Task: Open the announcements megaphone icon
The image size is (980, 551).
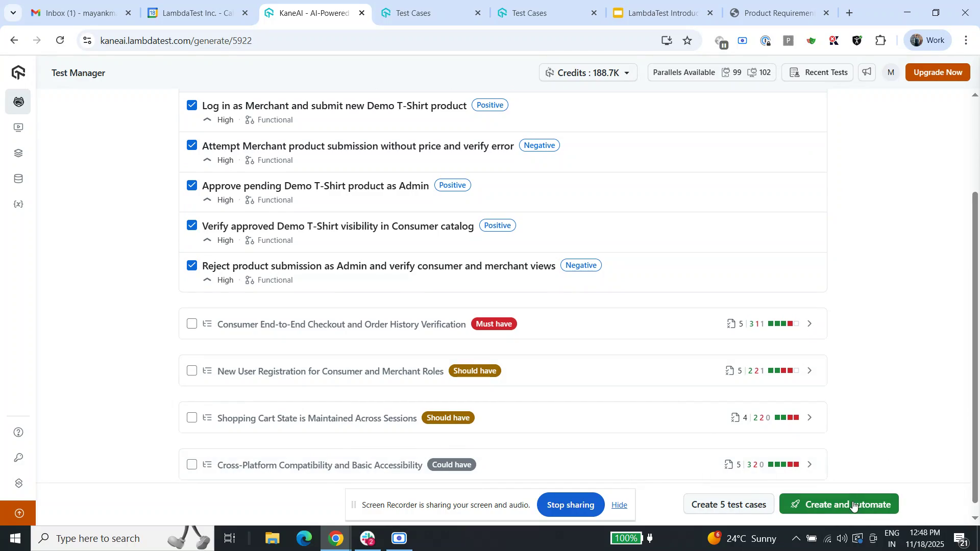Action: [x=866, y=72]
